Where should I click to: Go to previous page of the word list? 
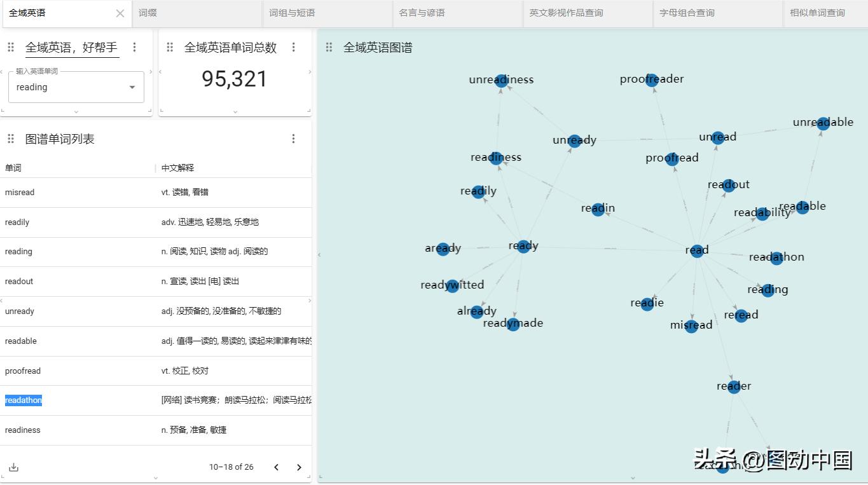(276, 467)
